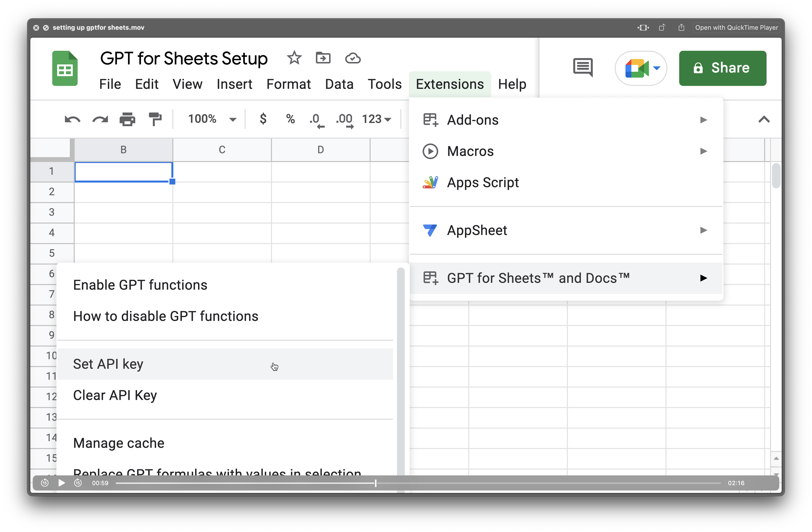Open the comment history icon
This screenshot has height=532, width=812.
(583, 67)
